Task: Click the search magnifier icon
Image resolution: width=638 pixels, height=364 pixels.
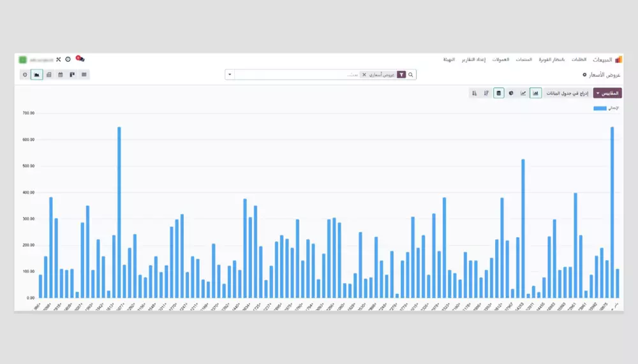Action: pos(411,75)
